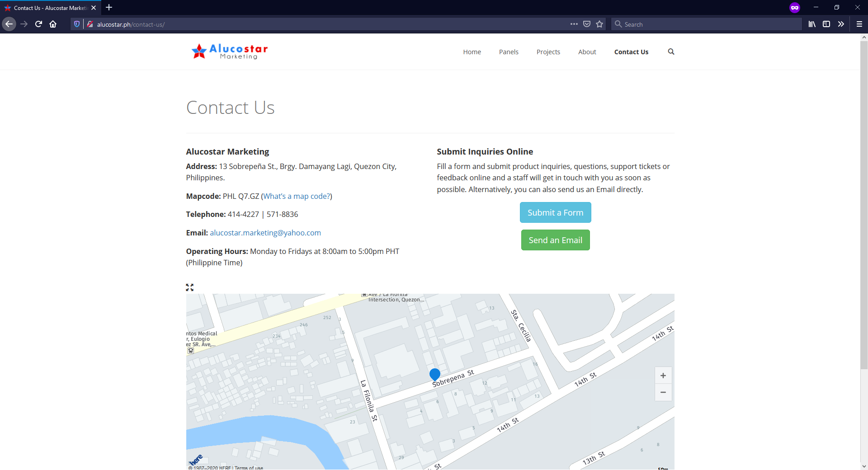Click the 13th St map label
Viewport: 868px width, 470px height.
594,458
